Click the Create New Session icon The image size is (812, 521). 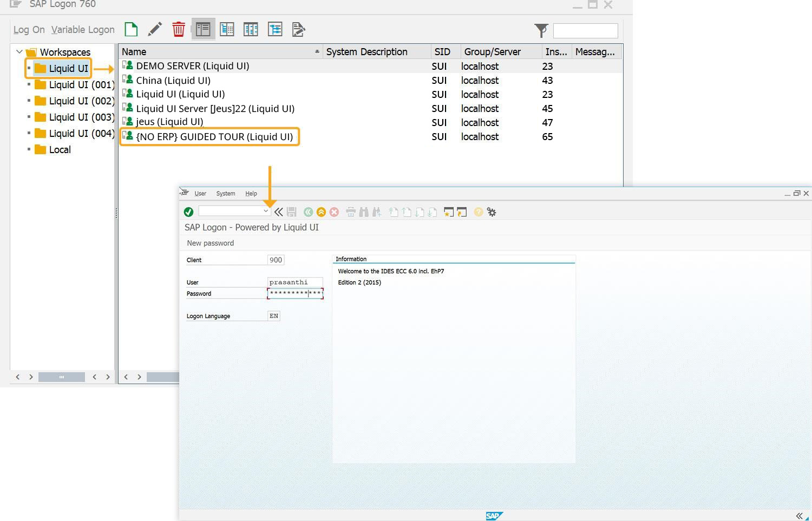pyautogui.click(x=449, y=212)
